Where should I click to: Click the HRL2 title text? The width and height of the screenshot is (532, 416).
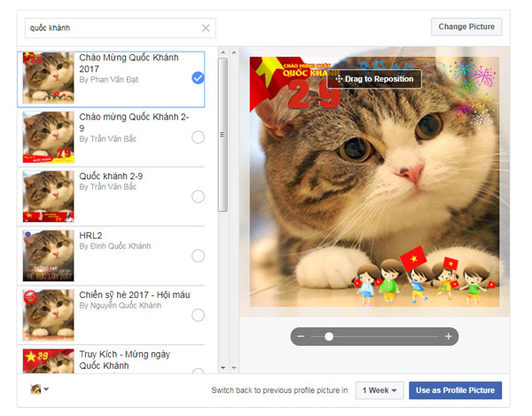point(90,235)
